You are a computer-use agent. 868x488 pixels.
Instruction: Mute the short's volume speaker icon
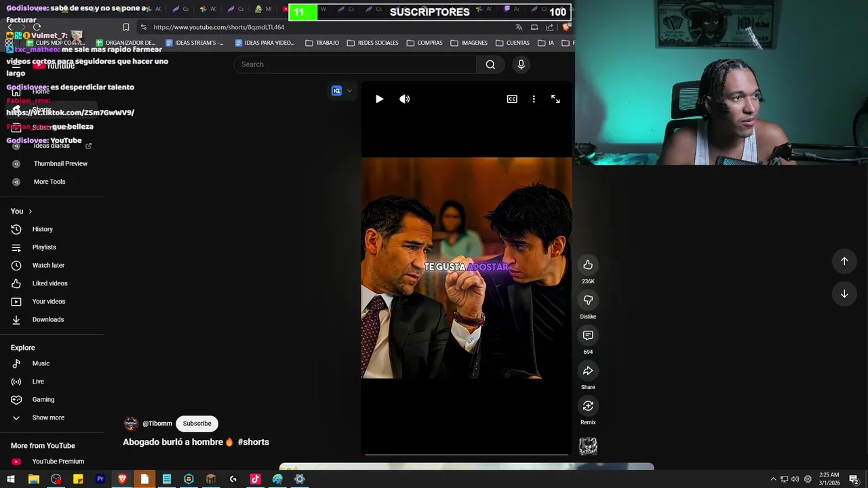pos(405,99)
